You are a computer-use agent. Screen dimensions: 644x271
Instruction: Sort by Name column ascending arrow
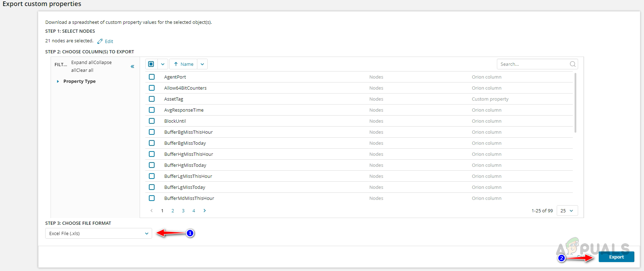(176, 64)
